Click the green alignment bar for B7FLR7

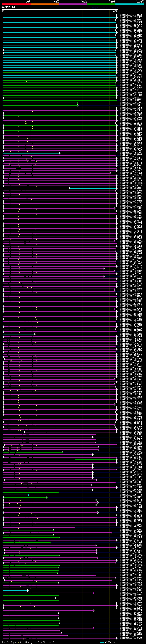tap(96, 459)
